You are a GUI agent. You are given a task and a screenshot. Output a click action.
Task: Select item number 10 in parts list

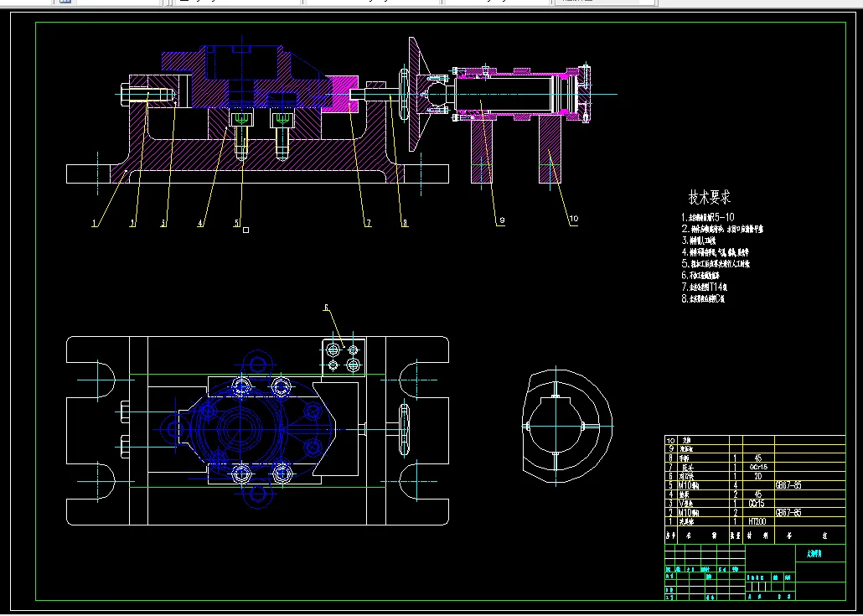[x=670, y=440]
